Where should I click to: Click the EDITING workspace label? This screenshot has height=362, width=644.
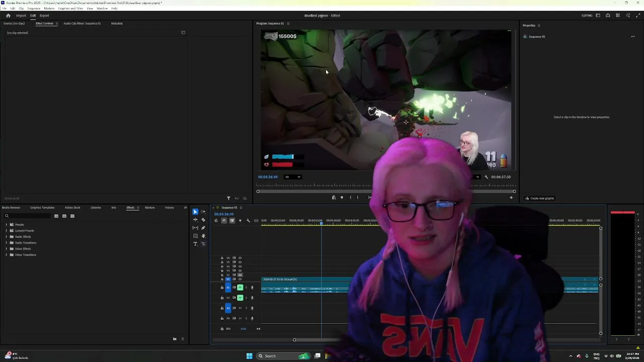point(587,16)
